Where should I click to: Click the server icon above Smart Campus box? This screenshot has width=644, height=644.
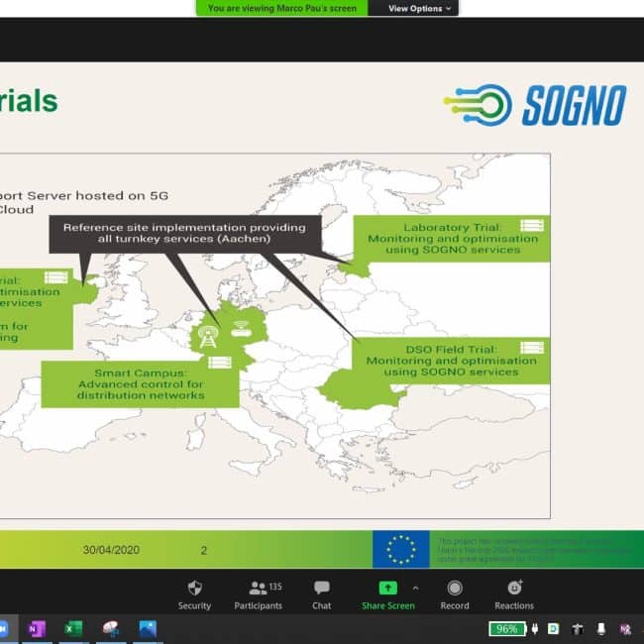pyautogui.click(x=220, y=363)
